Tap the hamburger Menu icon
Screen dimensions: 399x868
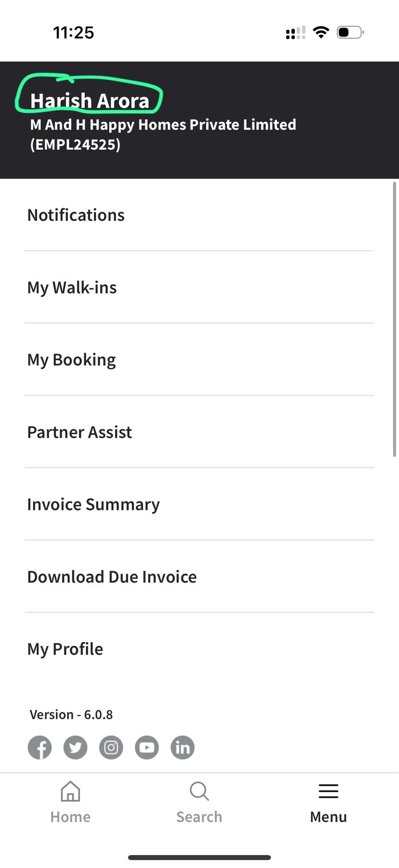pos(328,792)
